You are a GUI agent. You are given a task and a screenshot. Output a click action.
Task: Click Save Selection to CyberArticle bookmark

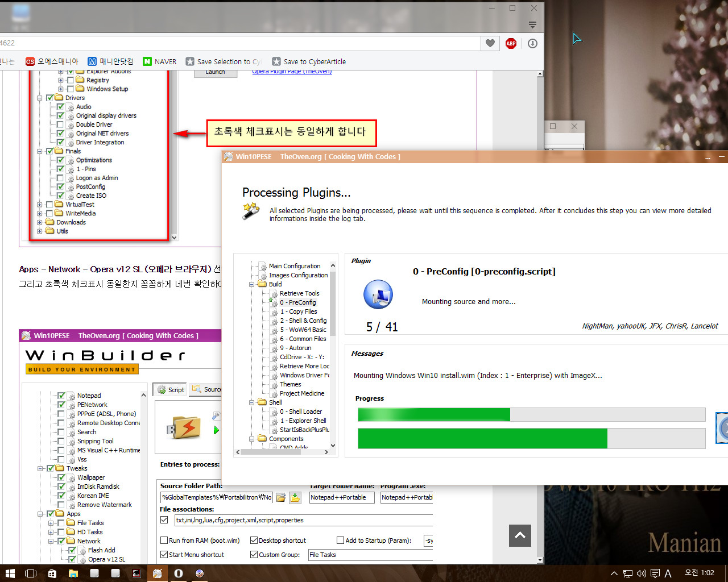[x=224, y=61]
